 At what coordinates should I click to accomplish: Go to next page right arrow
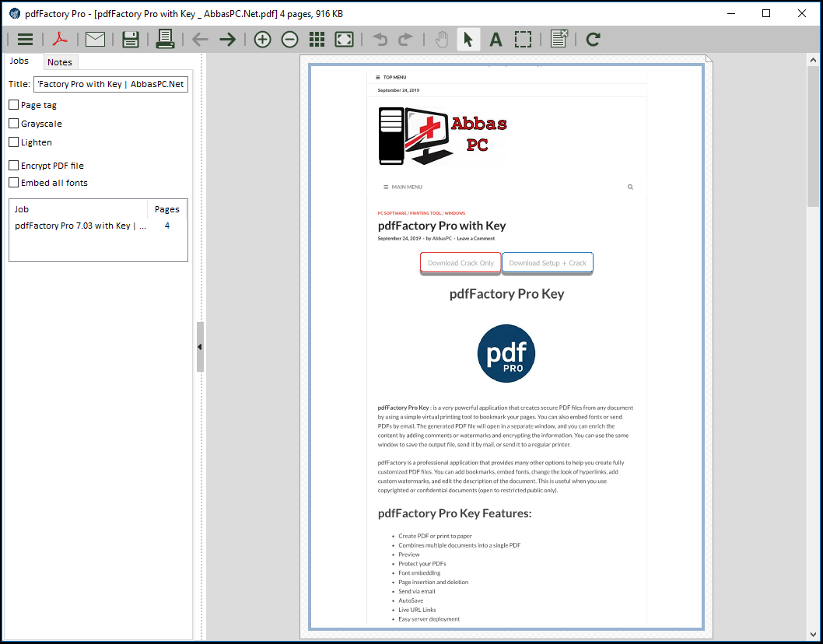pos(227,40)
